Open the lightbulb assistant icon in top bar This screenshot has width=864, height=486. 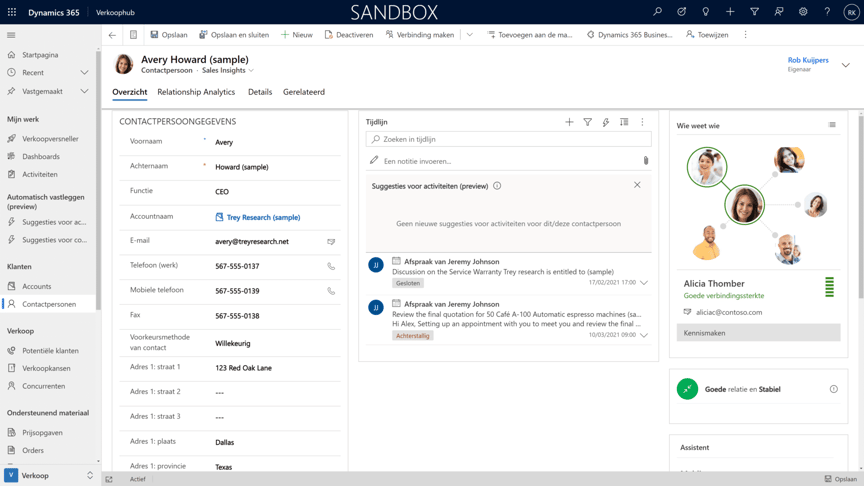pos(706,12)
